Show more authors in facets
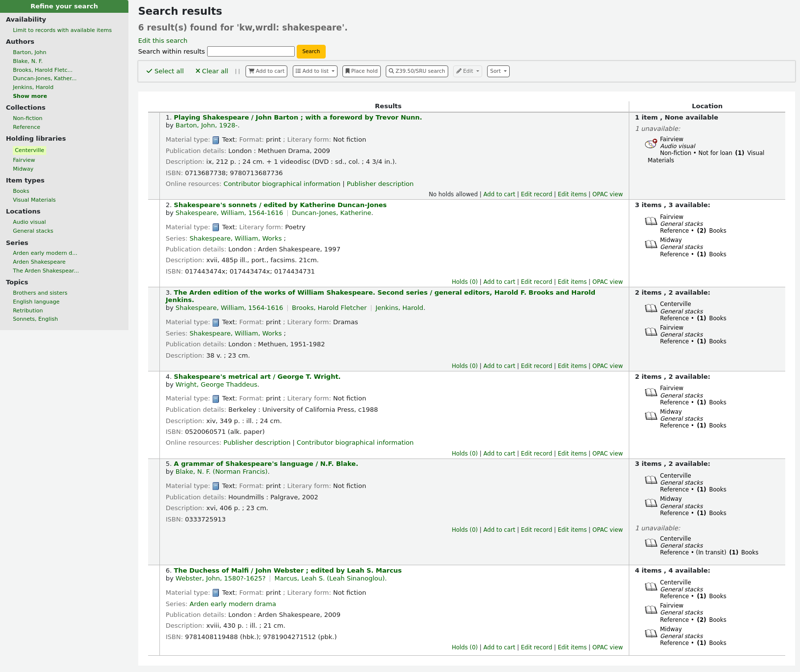This screenshot has height=672, width=800. pos(30,96)
